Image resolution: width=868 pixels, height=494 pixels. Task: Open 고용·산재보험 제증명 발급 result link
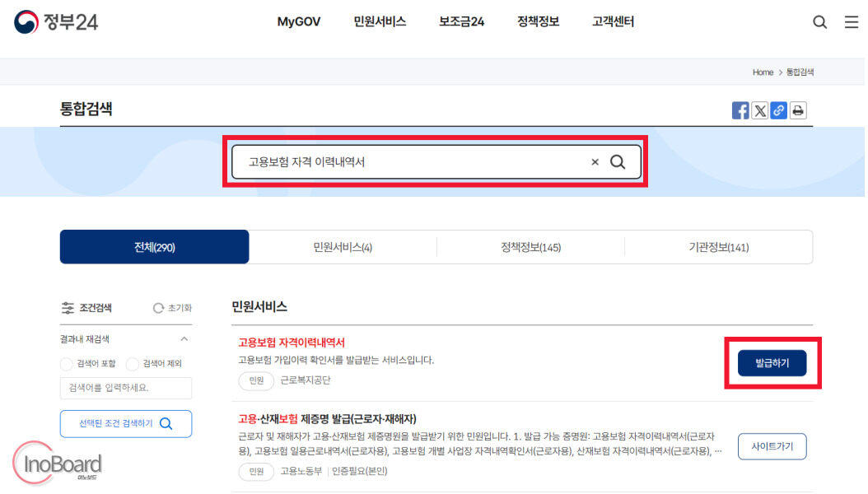tap(327, 419)
